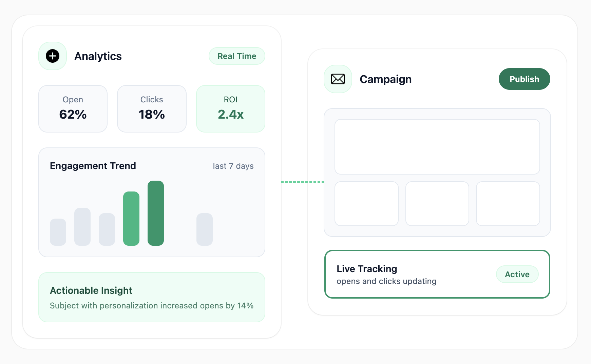Open the Open rate 62% card
591x364 pixels.
tap(73, 109)
